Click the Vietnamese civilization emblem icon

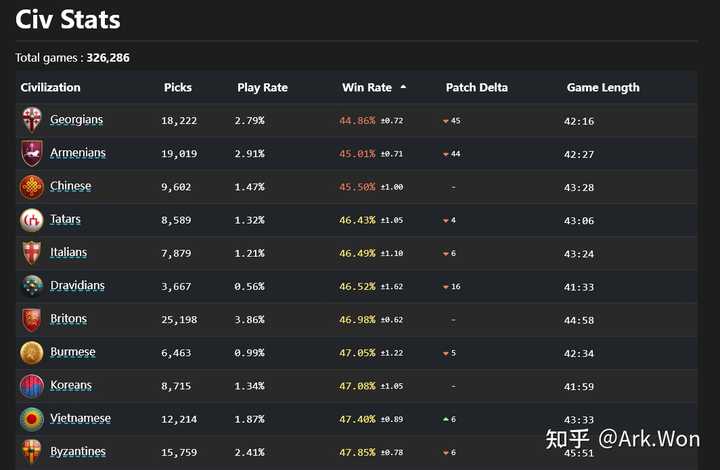point(32,419)
